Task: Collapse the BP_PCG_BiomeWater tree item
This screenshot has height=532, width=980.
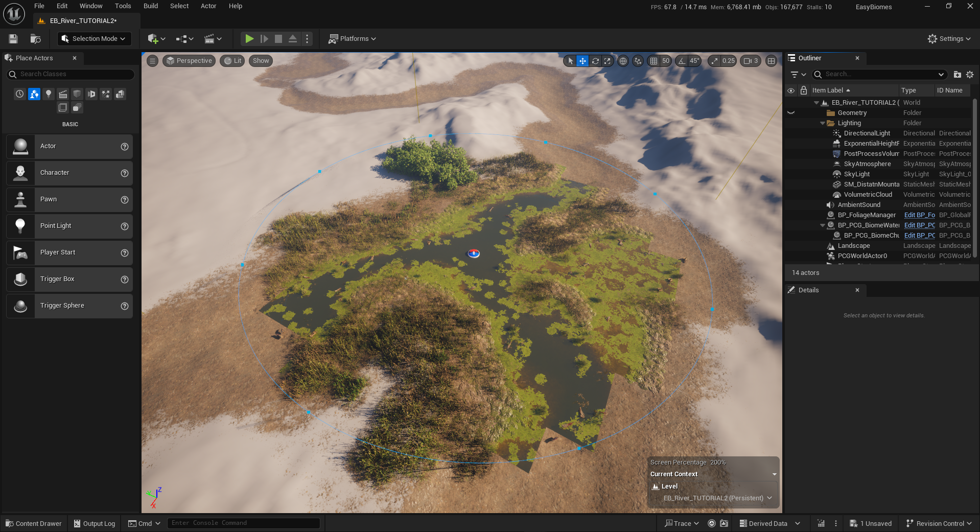Action: pos(822,225)
